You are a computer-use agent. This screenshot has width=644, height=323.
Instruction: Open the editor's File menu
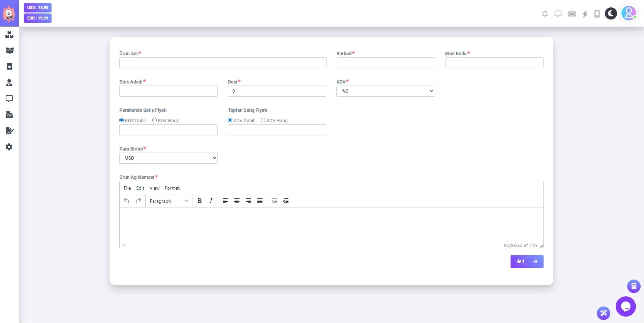point(127,188)
